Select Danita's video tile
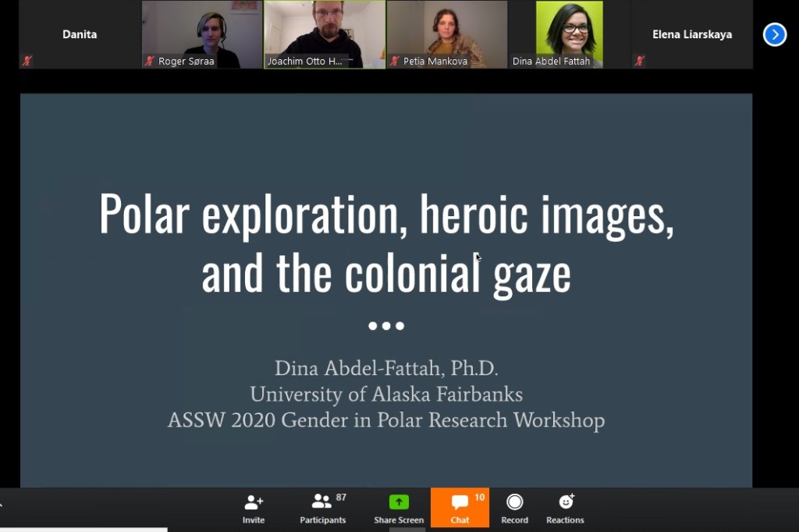The image size is (799, 532). pyautogui.click(x=80, y=34)
